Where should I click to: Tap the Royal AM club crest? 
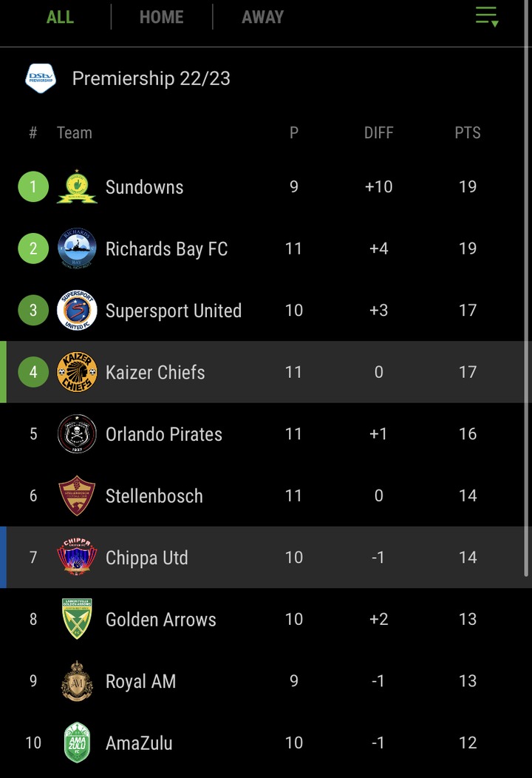point(77,680)
